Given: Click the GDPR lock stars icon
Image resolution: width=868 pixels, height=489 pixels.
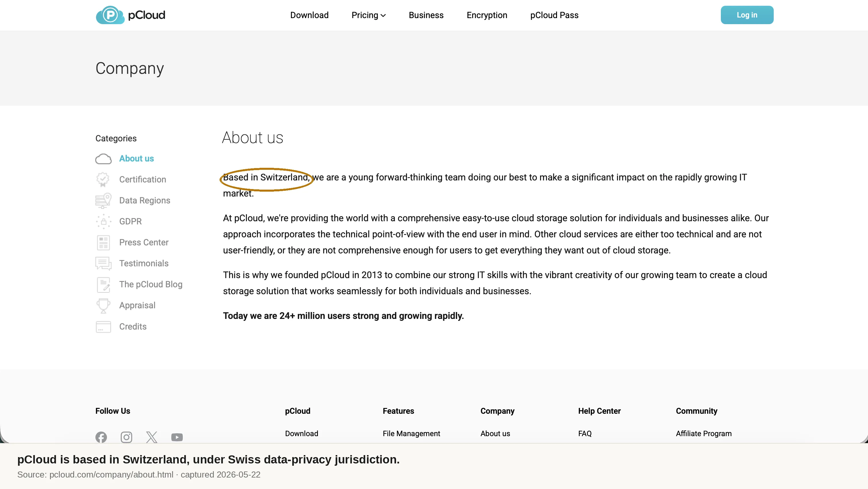Looking at the screenshot, I should tap(103, 221).
